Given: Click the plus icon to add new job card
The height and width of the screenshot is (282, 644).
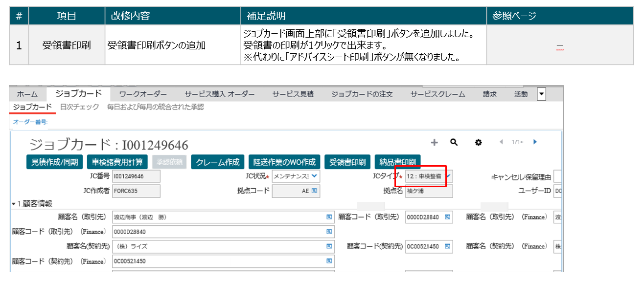Looking at the screenshot, I should (434, 142).
